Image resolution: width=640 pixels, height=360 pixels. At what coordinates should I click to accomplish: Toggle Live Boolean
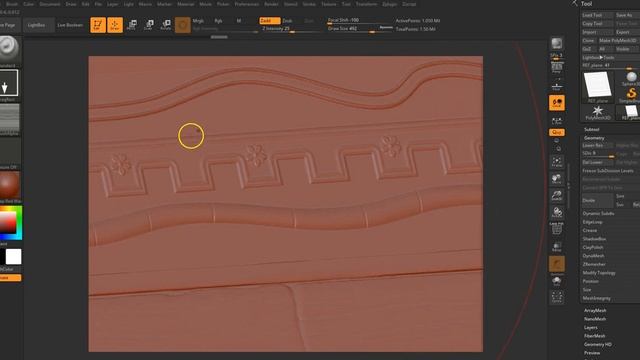click(70, 25)
